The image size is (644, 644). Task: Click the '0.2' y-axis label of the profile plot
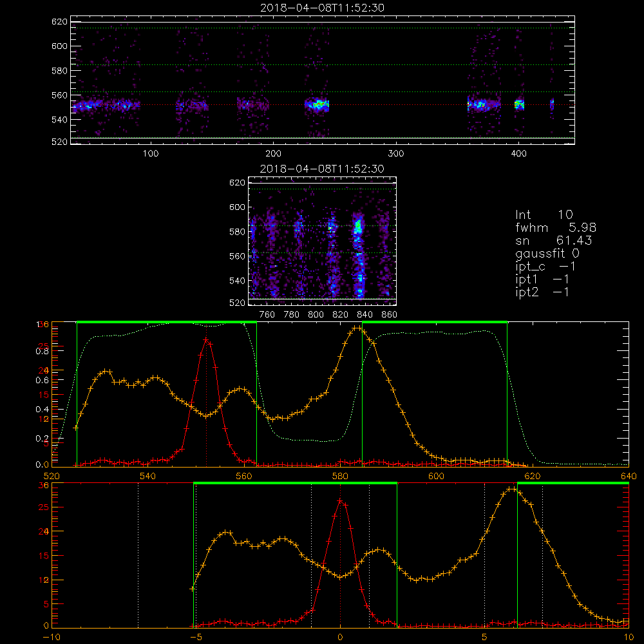click(42, 438)
